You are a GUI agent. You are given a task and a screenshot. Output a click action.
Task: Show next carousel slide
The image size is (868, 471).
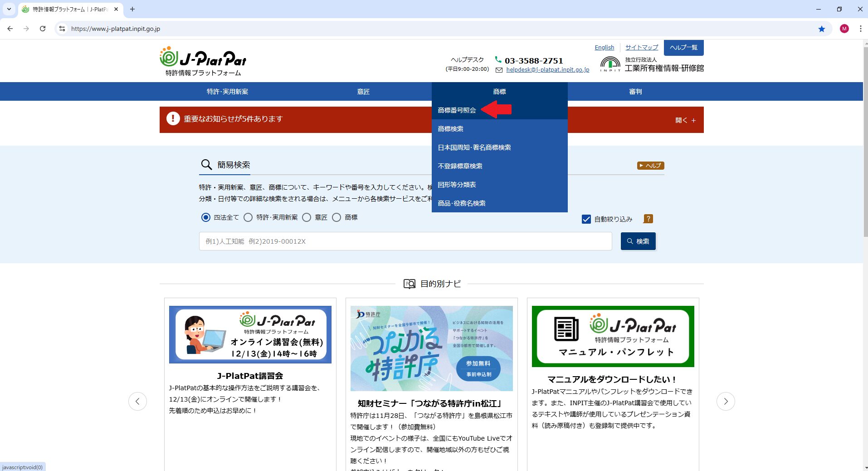pyautogui.click(x=726, y=401)
